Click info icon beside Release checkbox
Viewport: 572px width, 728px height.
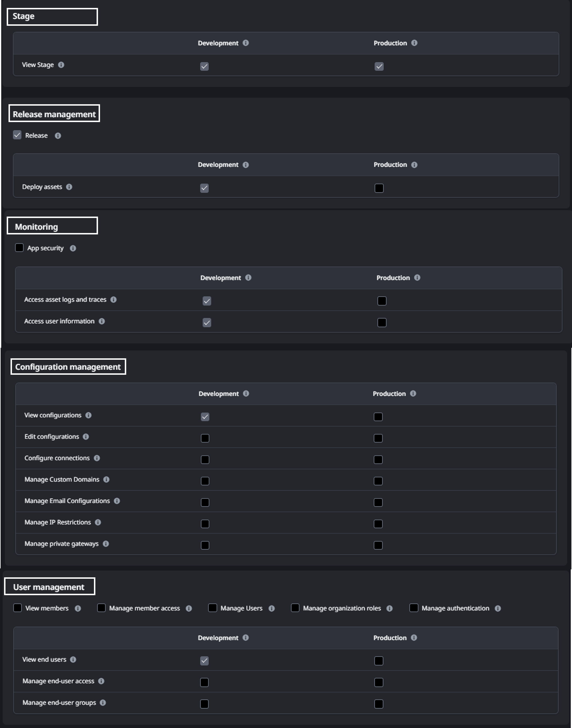[x=58, y=135]
